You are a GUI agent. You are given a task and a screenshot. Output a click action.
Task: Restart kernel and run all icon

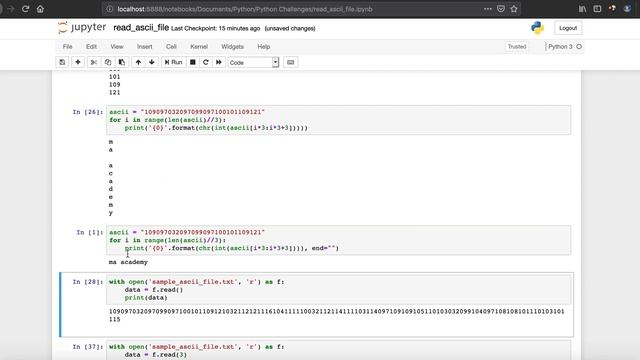(219, 62)
